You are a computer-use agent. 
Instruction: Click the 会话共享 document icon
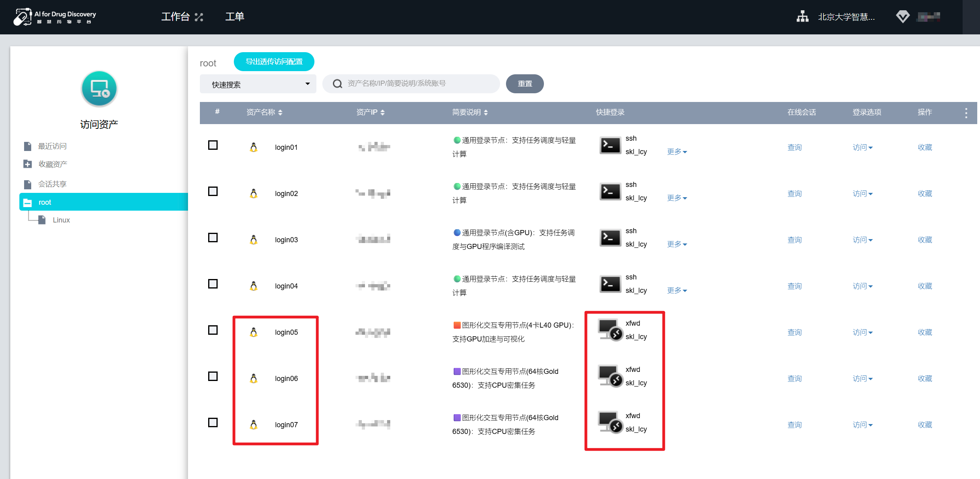pos(27,184)
